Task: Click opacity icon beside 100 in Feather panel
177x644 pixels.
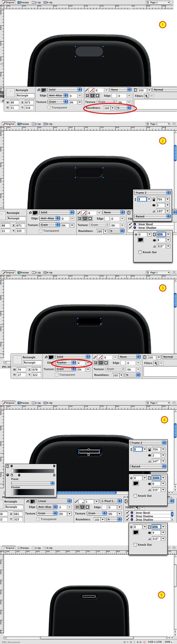Action: (x=145, y=357)
